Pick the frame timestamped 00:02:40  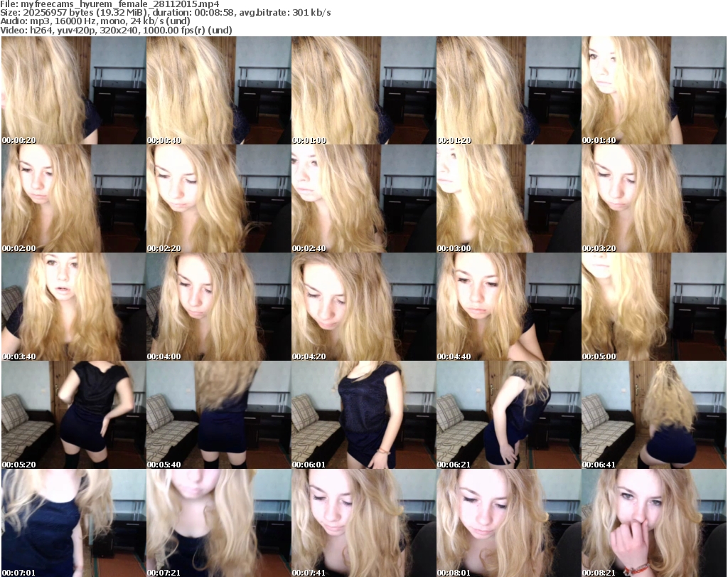click(x=363, y=198)
